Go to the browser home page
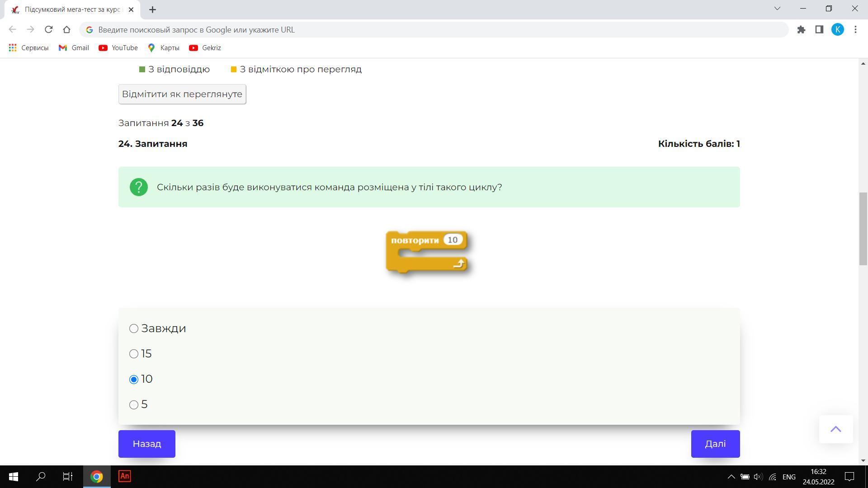Image resolution: width=868 pixels, height=488 pixels. click(66, 30)
